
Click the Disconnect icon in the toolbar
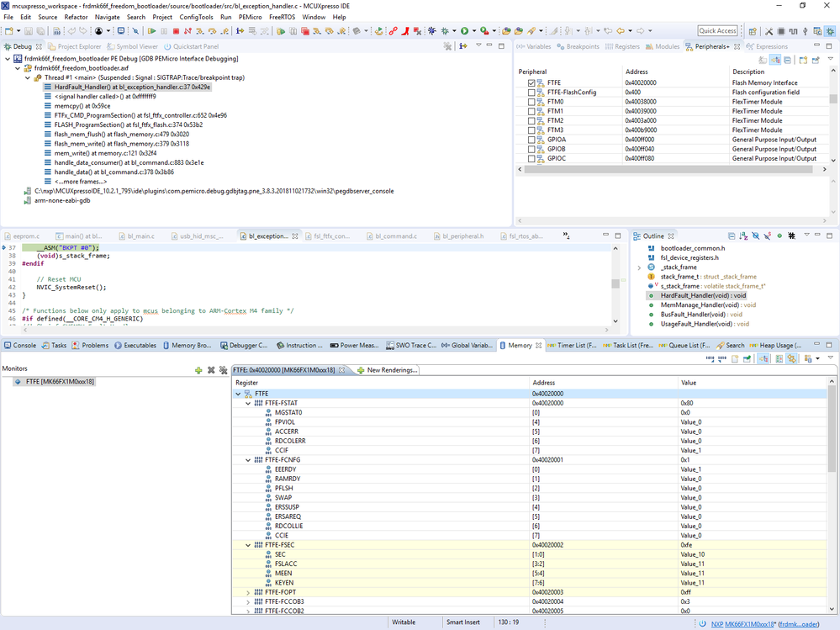point(188,31)
